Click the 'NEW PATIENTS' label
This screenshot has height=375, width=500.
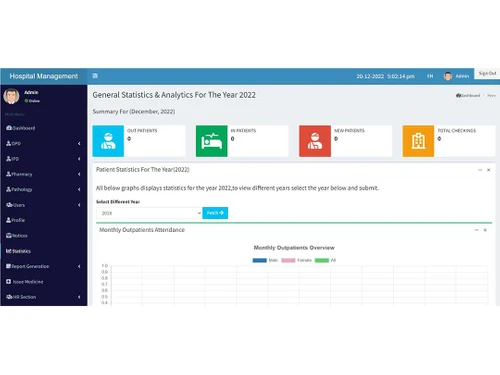(349, 131)
